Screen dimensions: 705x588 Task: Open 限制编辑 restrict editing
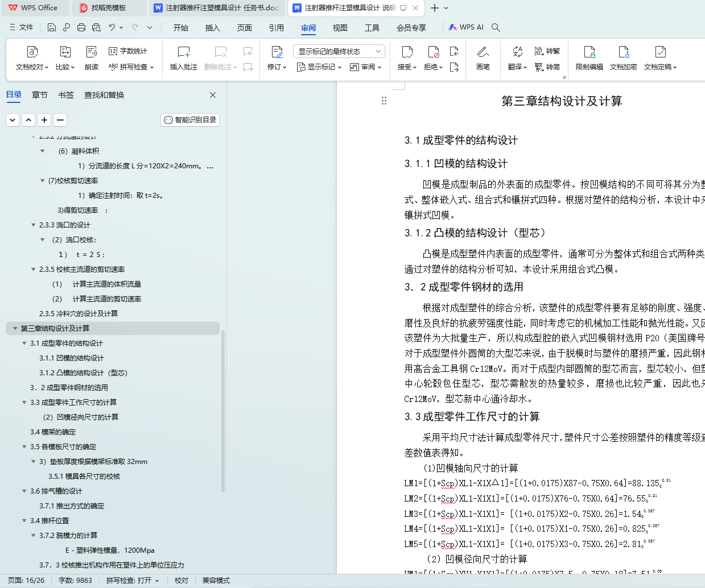tap(589, 59)
